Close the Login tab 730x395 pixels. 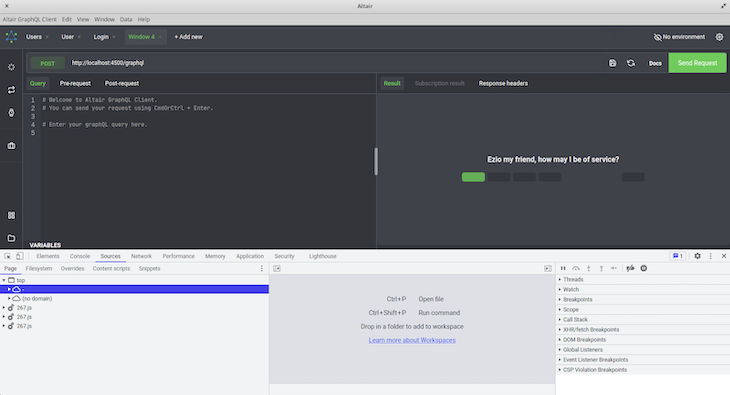click(114, 37)
